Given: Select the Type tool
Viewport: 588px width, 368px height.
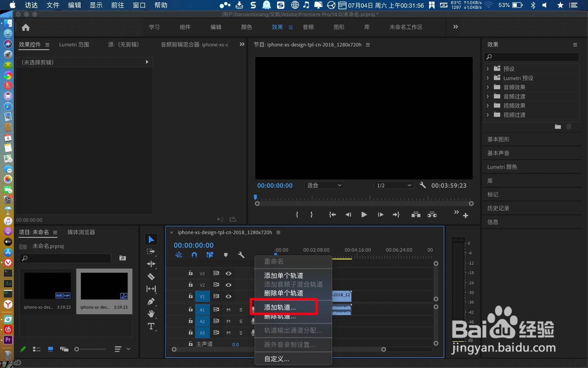Looking at the screenshot, I should coord(151,326).
